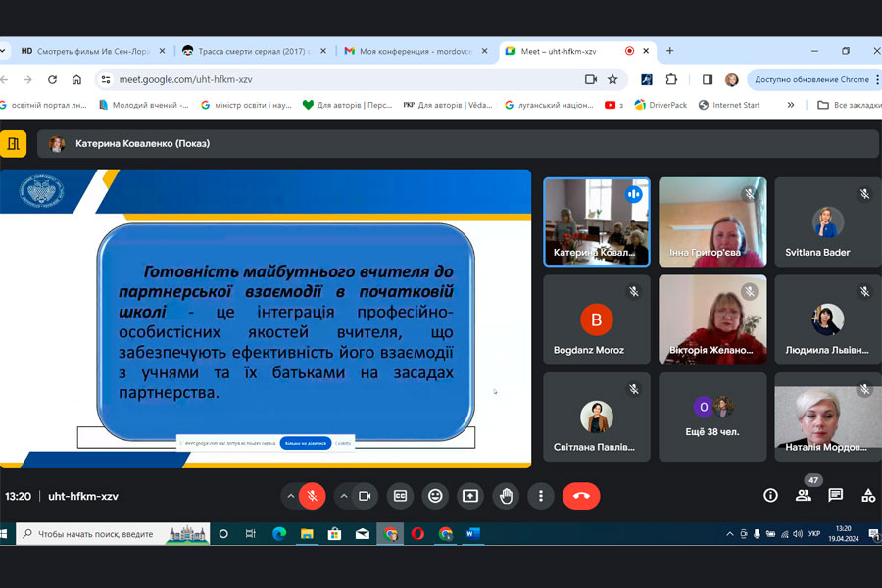Open 'міністр освіти і нау...' bookmark
Screen dimensions: 882x588
pyautogui.click(x=246, y=105)
